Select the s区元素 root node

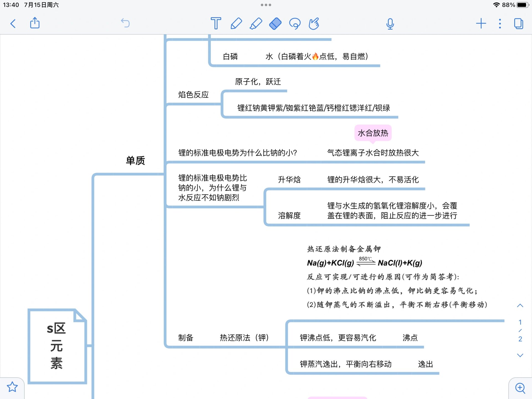point(57,346)
